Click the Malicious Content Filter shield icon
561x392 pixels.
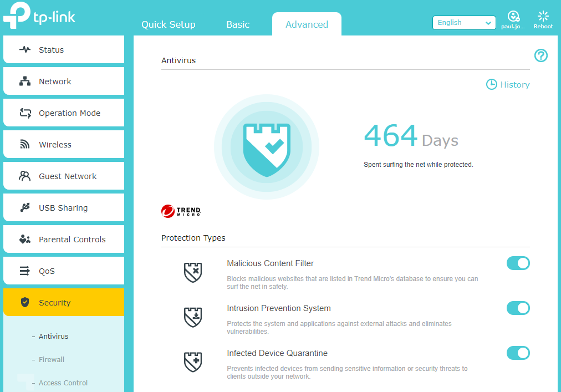[193, 272]
